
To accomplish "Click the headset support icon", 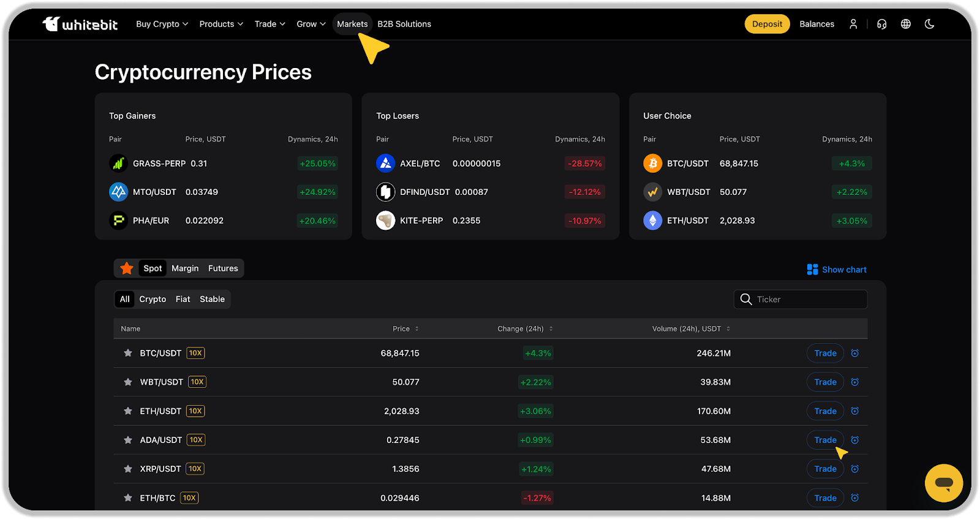I will [881, 24].
